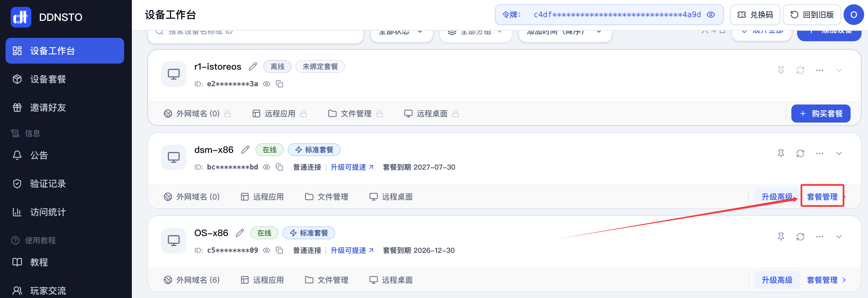The height and width of the screenshot is (298, 868).
Task: Click 升级高级 for dsm-x86
Action: pyautogui.click(x=777, y=197)
